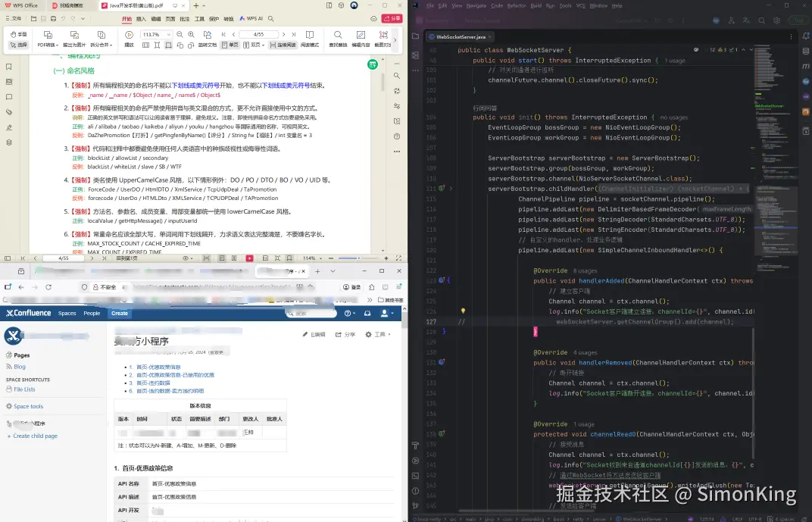812x522 pixels.
Task: Open the 插入 ribbon tab in WPS
Action: click(x=141, y=19)
